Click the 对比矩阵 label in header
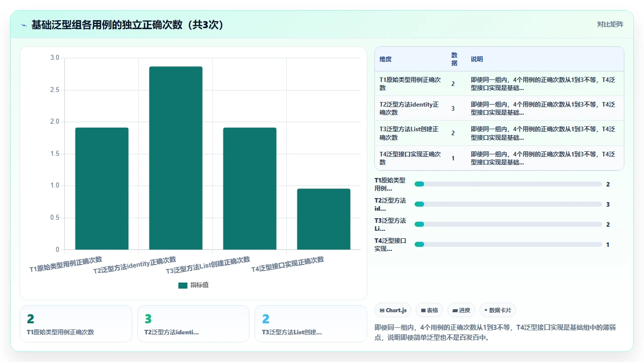The height and width of the screenshot is (362, 644). point(610,24)
